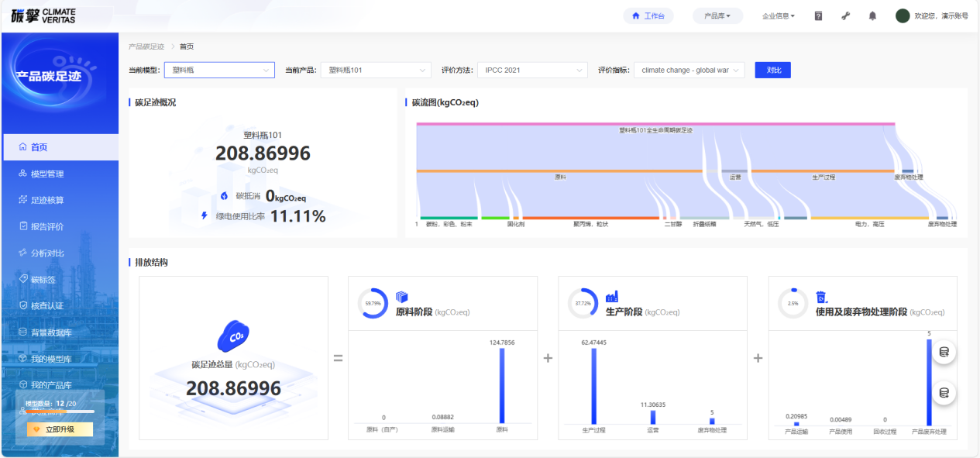Open the 评价指标 climate change dropdown

tap(689, 71)
